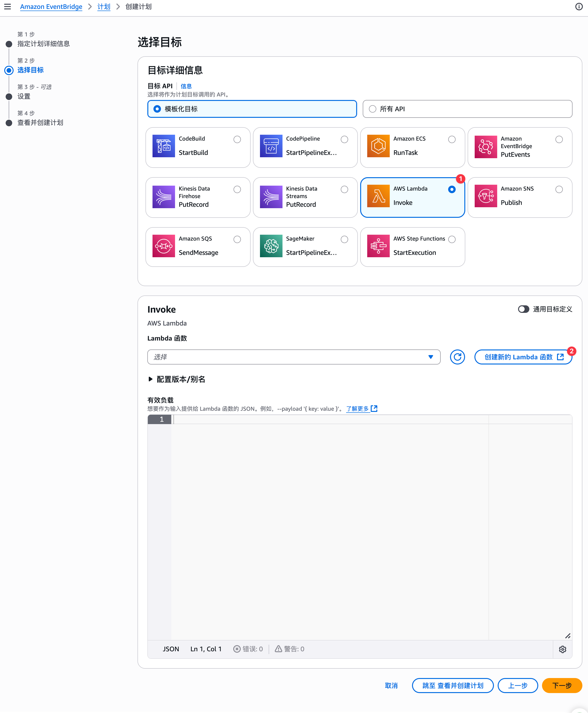Click the 下一步 button
The image size is (588, 713).
[x=561, y=686]
